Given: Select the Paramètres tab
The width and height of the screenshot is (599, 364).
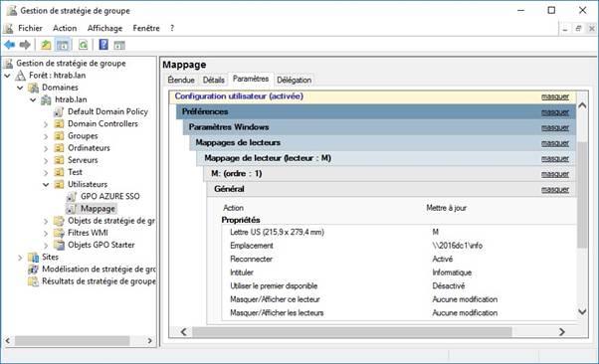Looking at the screenshot, I should point(251,79).
